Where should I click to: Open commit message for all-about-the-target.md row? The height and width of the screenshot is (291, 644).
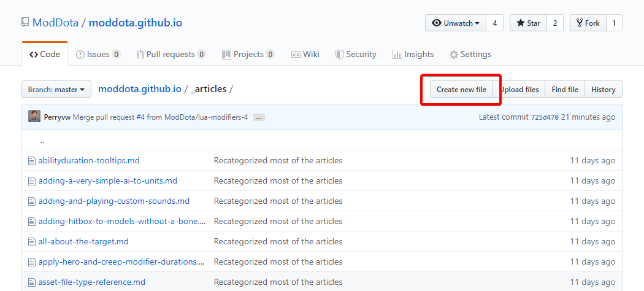point(278,241)
